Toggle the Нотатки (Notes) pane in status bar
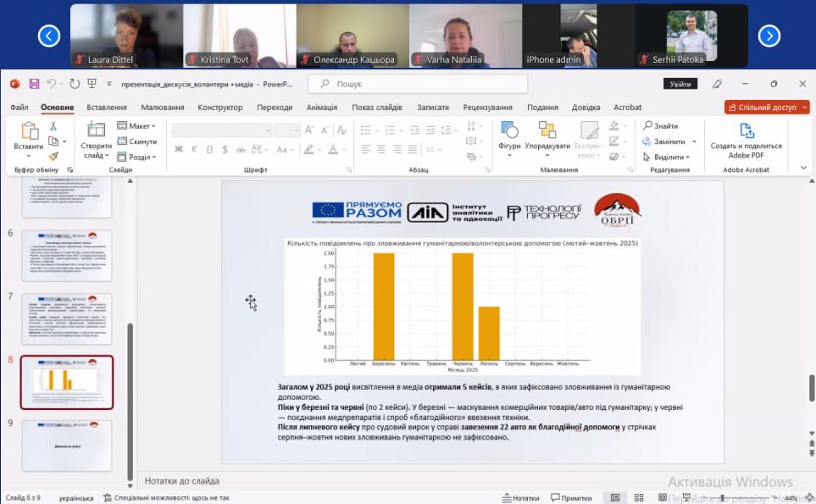816x504 pixels. point(519,498)
